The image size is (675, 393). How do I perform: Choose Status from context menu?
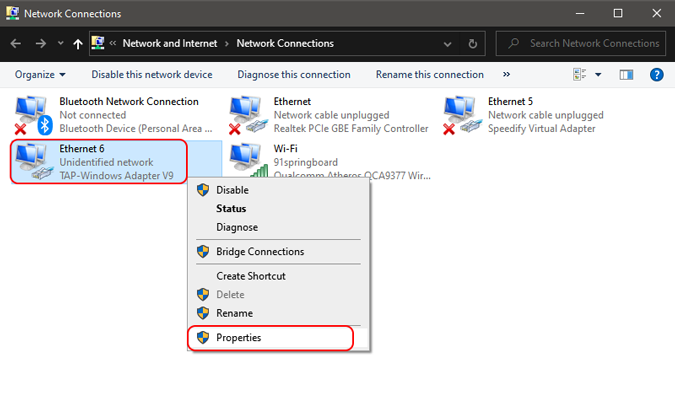pos(279,208)
